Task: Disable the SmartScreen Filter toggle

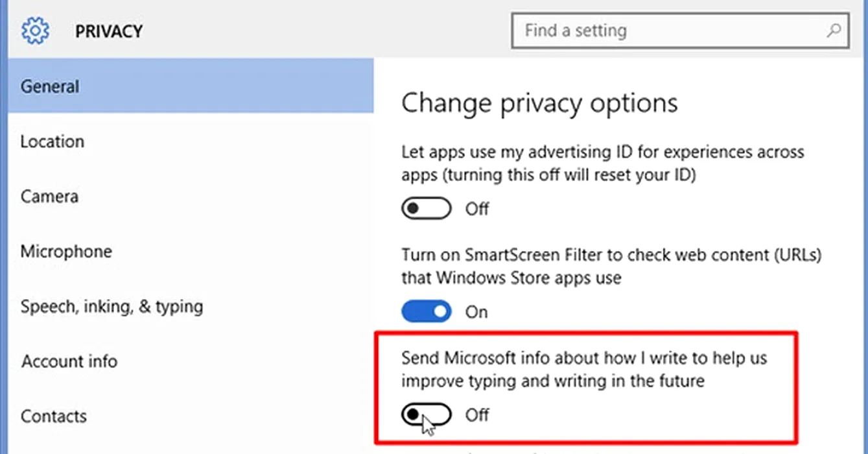Action: point(426,311)
